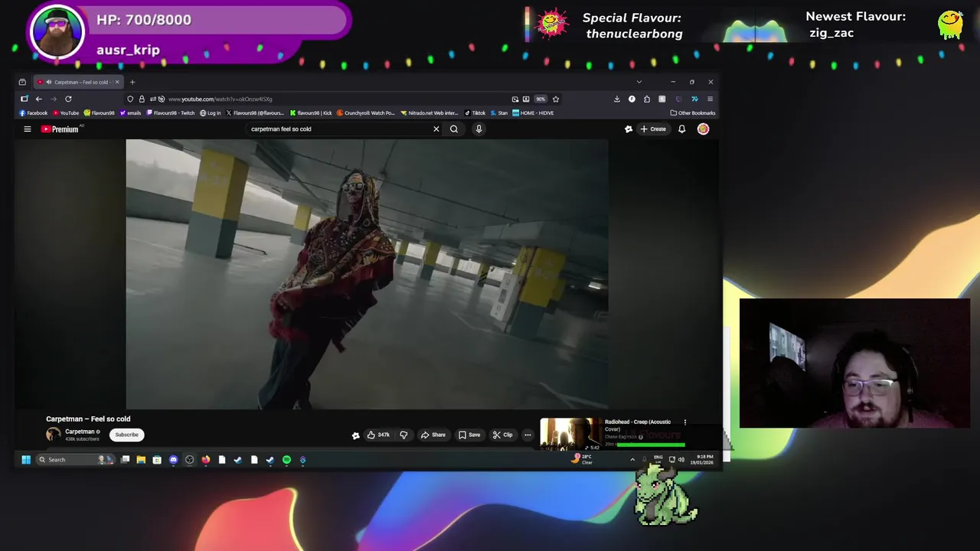This screenshot has height=551, width=980.
Task: Play the Radiohead - Creep thumbnail
Action: pos(570,435)
